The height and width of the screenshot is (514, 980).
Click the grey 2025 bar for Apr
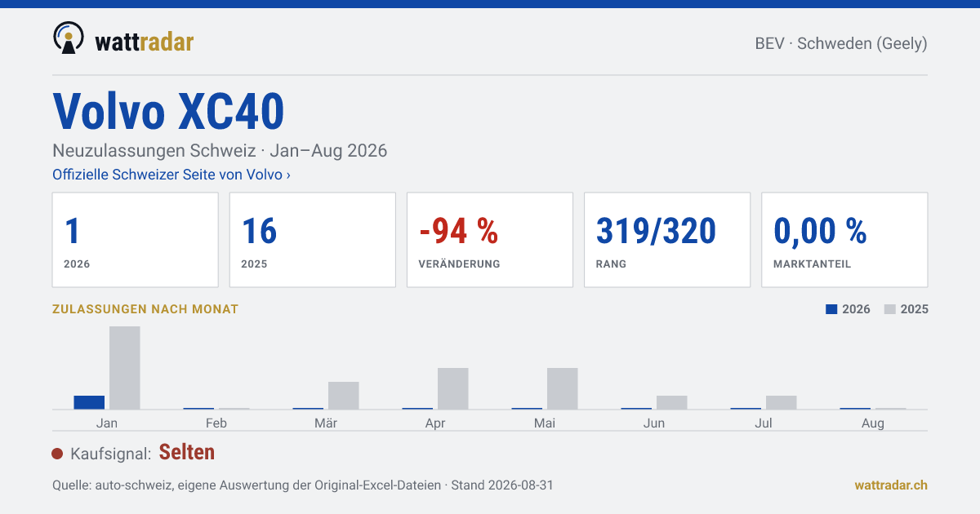453,388
